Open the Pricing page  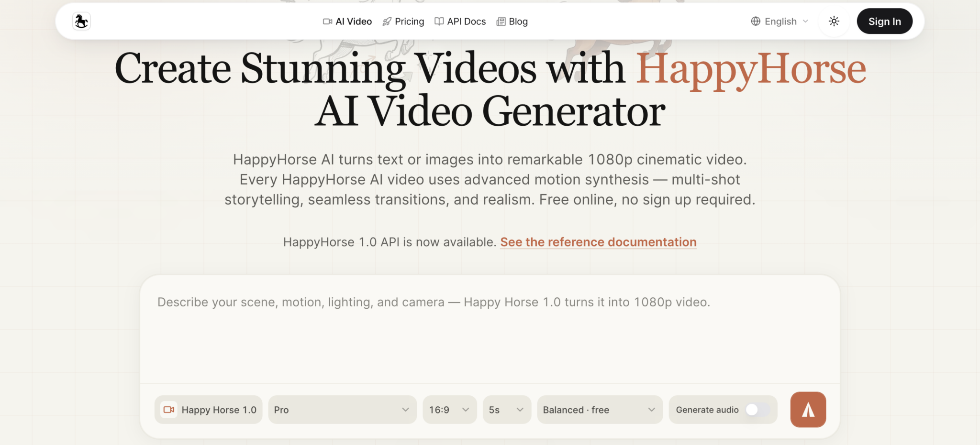click(x=403, y=22)
